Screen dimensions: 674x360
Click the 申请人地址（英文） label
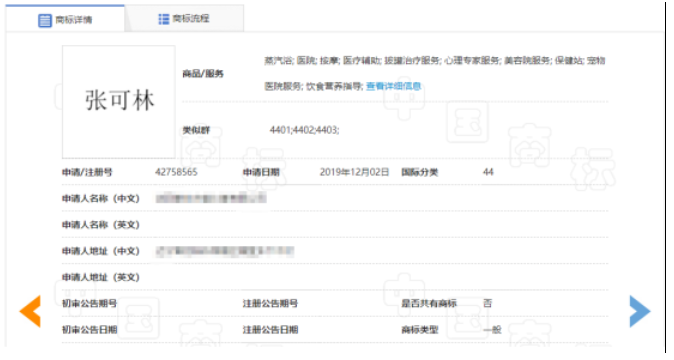click(x=101, y=277)
